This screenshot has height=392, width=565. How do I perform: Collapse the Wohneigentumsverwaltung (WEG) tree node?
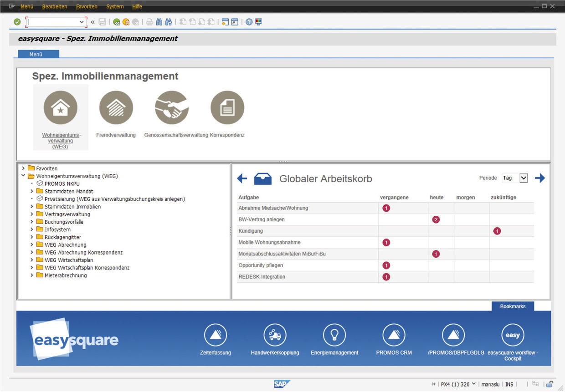23,176
